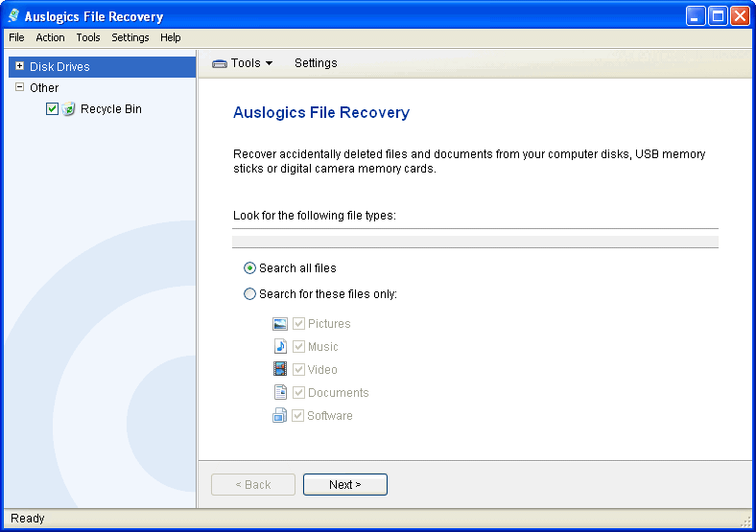Click the Auslogics app icon in title bar
The image size is (756, 532).
13,16
